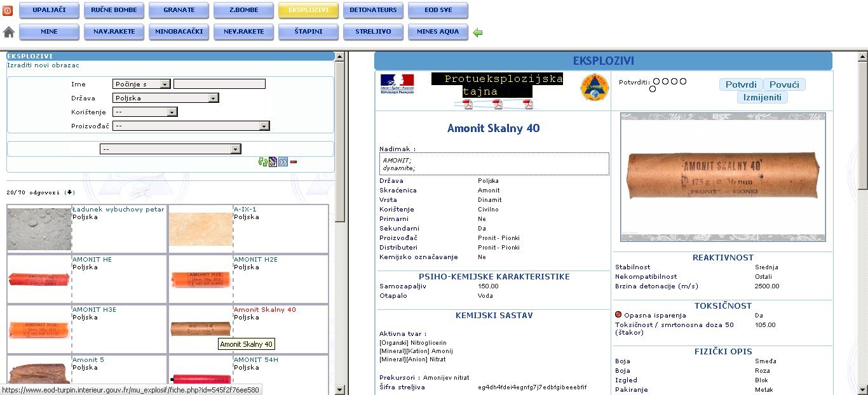Click the red power/logout icon
The image size is (868, 395).
click(8, 11)
